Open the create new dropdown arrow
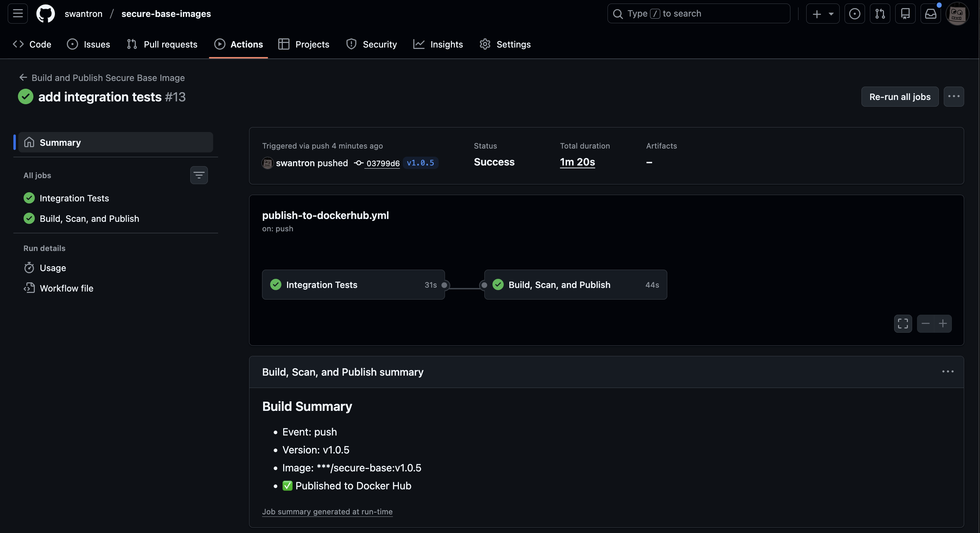This screenshot has width=980, height=533. (831, 13)
